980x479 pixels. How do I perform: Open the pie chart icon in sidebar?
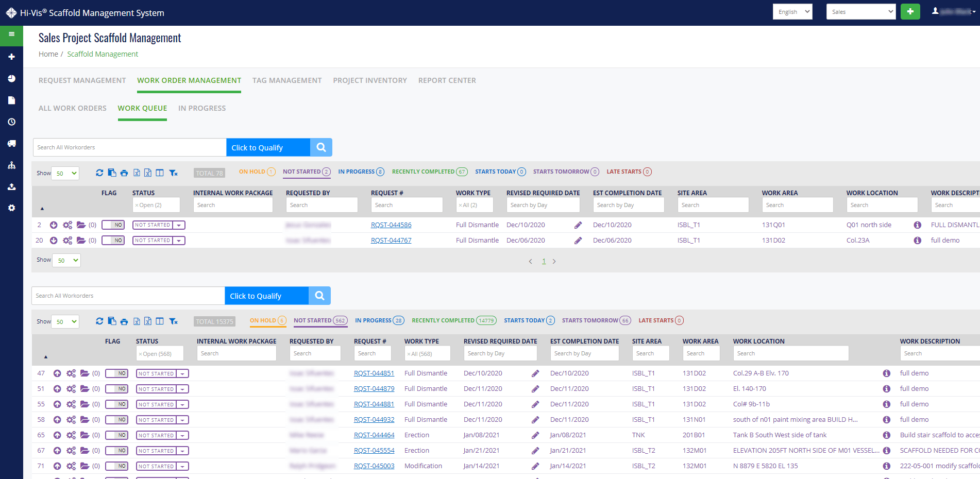[11, 79]
